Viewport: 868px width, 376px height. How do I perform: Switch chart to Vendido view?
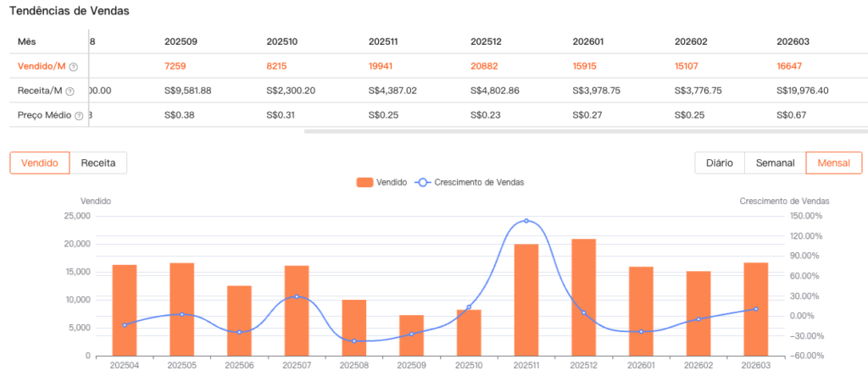point(40,163)
